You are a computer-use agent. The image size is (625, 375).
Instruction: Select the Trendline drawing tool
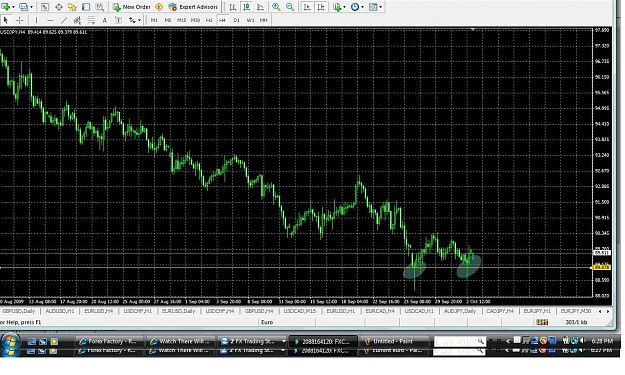tap(64, 20)
